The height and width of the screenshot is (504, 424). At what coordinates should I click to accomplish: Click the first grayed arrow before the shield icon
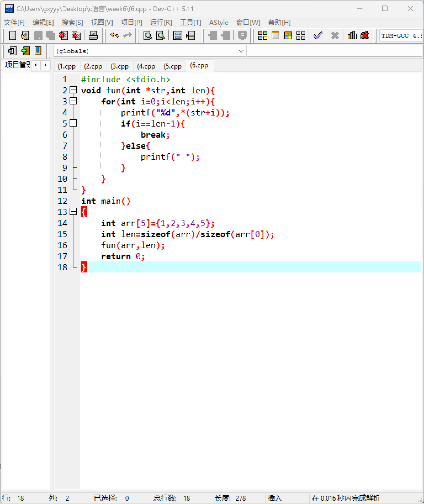tap(212, 35)
